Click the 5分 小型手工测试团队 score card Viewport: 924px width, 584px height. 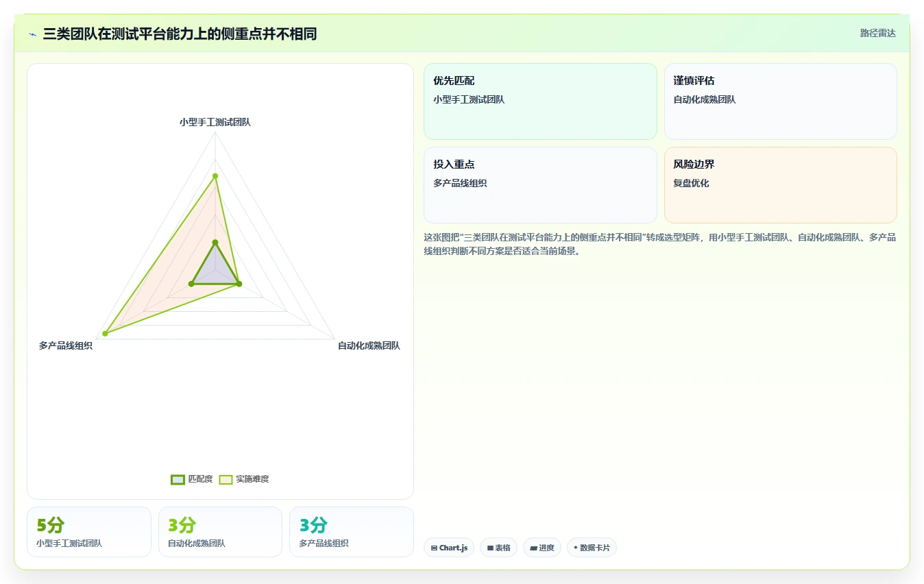tap(89, 532)
